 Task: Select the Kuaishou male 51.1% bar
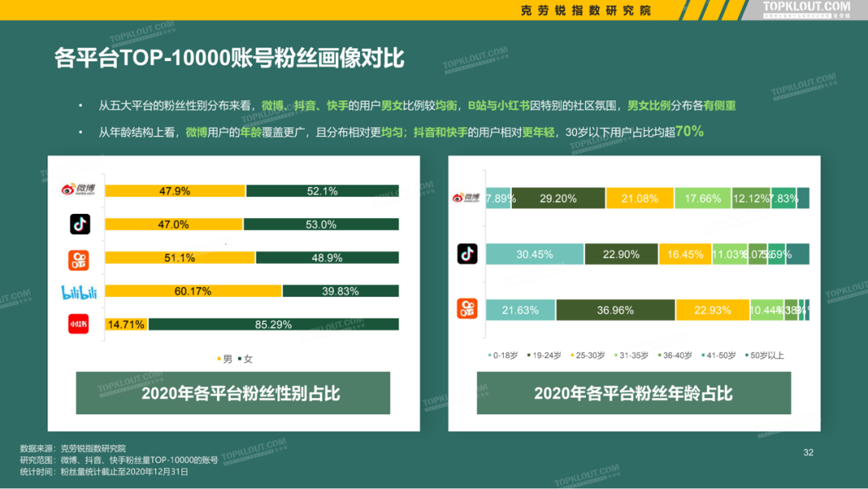pos(180,257)
